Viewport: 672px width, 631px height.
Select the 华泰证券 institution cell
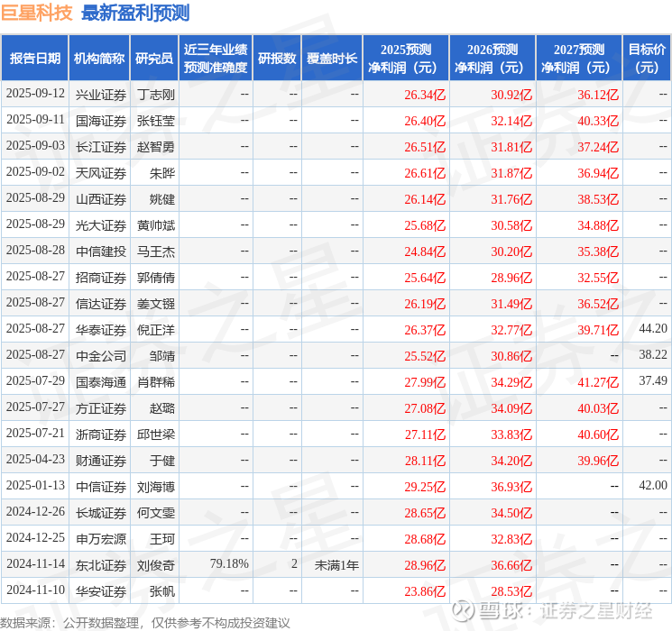pyautogui.click(x=101, y=330)
